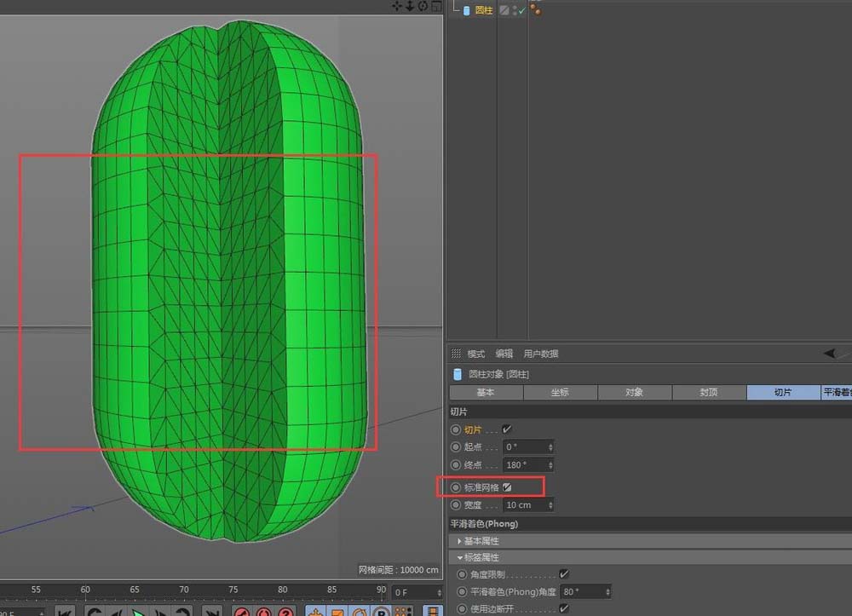The width and height of the screenshot is (852, 616).
Task: Toggle the 标准网格 regular grid checkbox
Action: (x=508, y=486)
